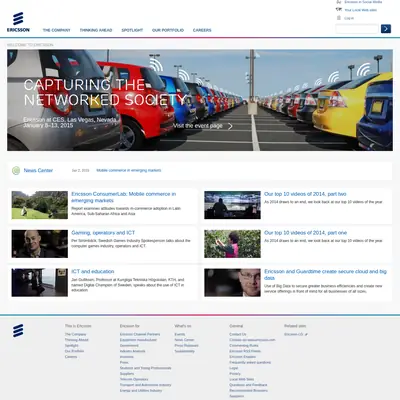The image size is (400, 400).
Task: Click the padlock icon beside Log in
Action: pos(339,18)
